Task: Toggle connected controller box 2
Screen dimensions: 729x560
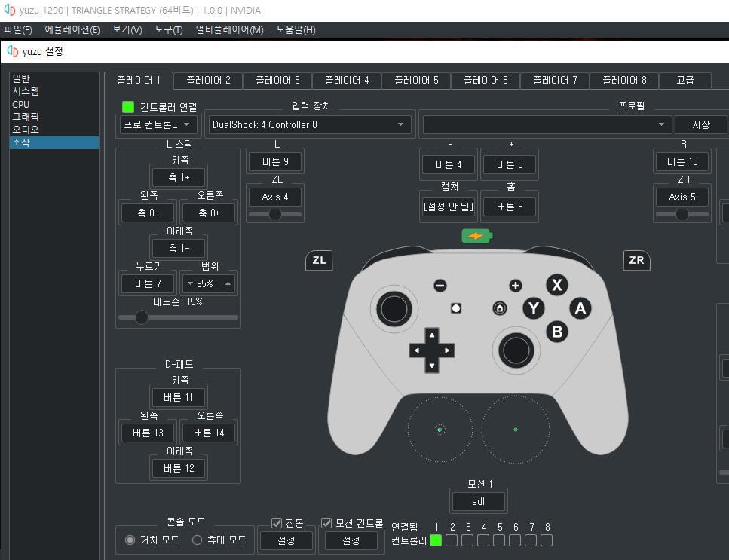Action: (x=452, y=540)
